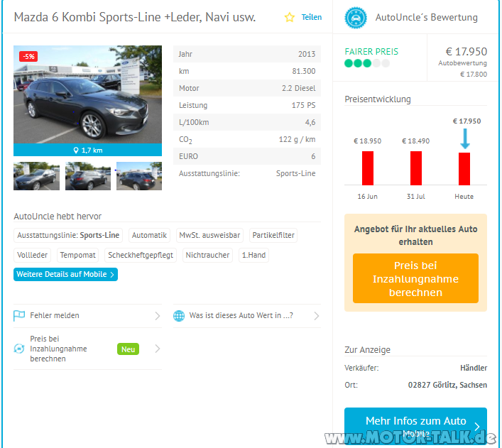502x448 pixels.
Task: Expand the 'Was ist dieses Auto Wert' chevron
Action: (316, 316)
